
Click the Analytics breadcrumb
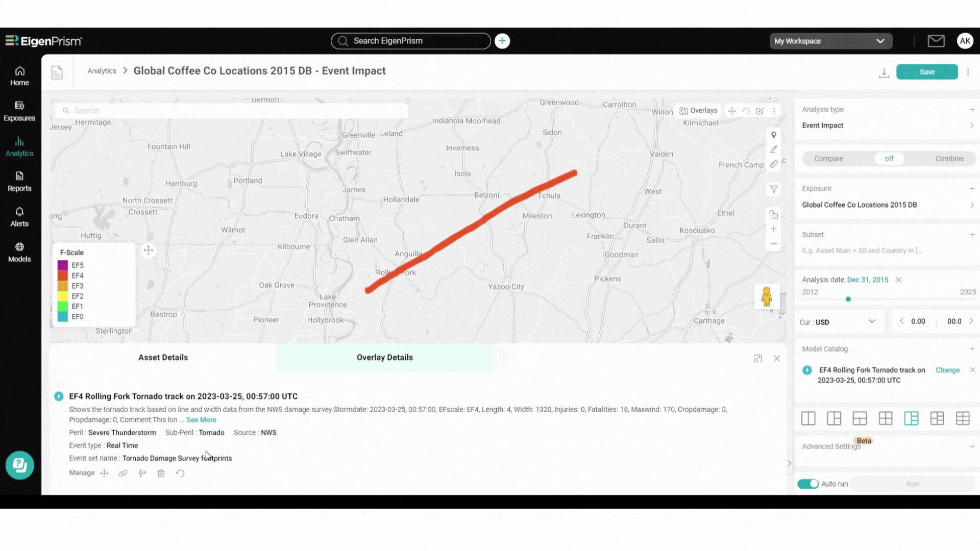[102, 71]
